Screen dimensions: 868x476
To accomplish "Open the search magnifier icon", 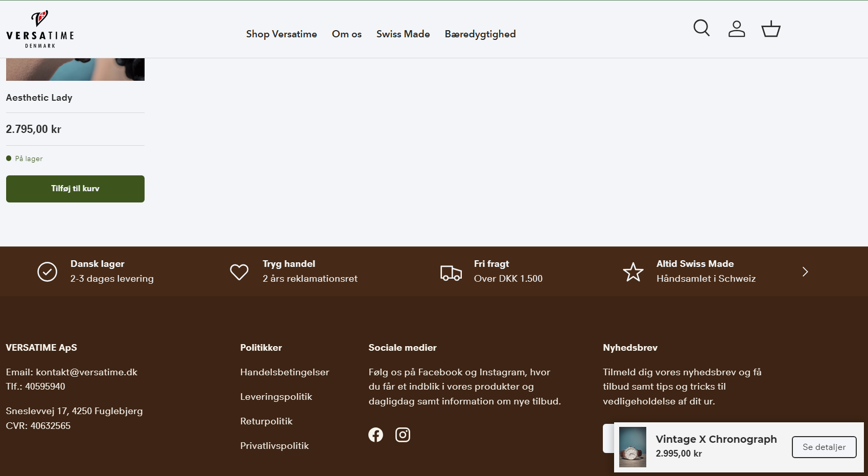I will click(701, 28).
